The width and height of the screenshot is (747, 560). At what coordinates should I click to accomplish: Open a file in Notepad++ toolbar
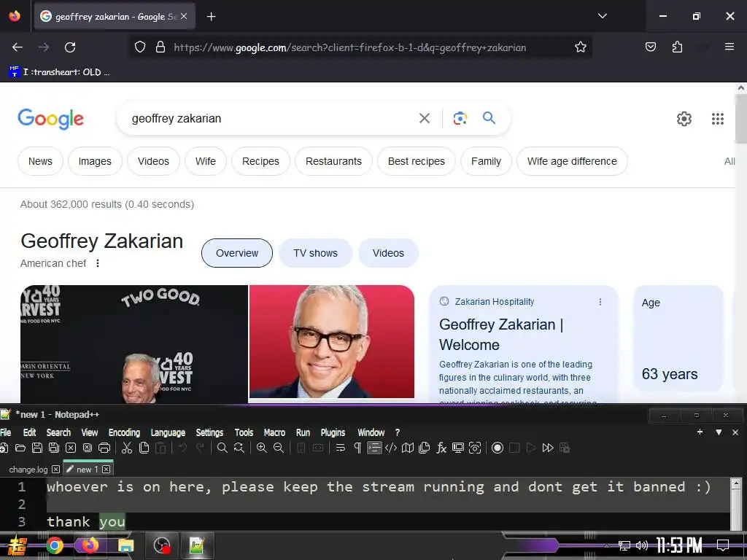tap(20, 448)
